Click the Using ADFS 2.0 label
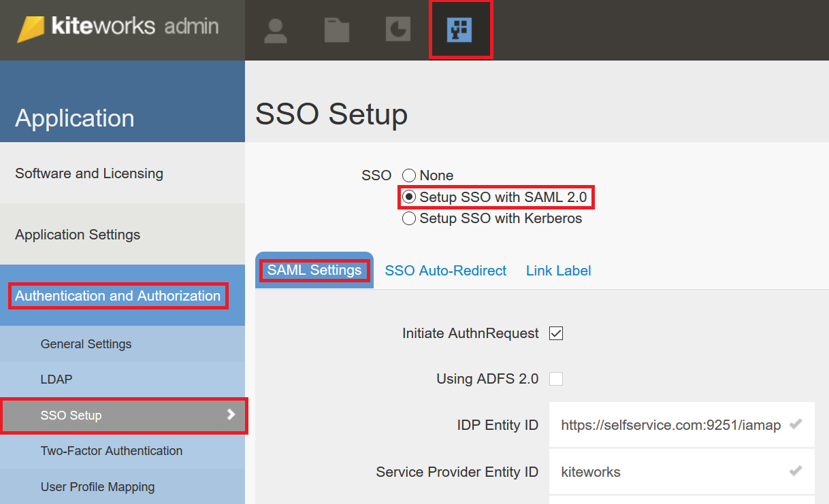 [487, 379]
